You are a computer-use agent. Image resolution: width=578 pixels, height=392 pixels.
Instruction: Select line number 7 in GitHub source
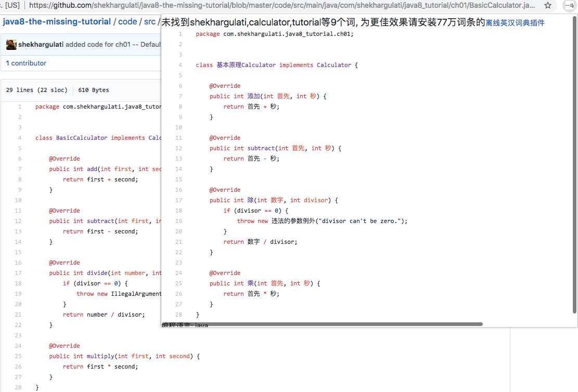[20, 169]
